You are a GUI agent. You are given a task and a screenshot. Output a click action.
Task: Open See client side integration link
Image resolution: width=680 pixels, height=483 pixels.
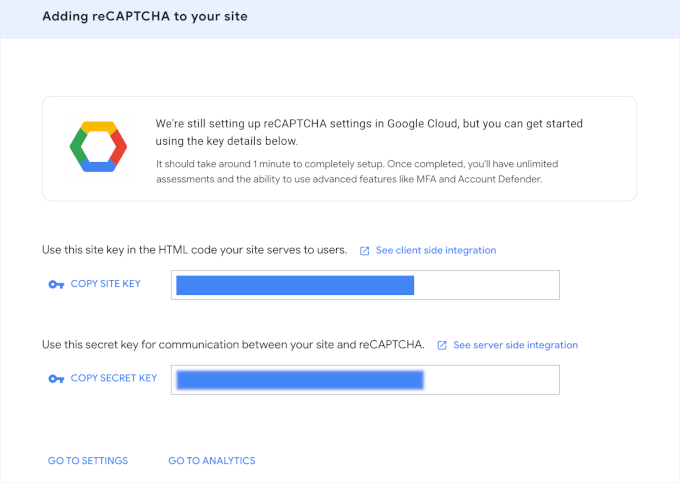[x=436, y=250]
